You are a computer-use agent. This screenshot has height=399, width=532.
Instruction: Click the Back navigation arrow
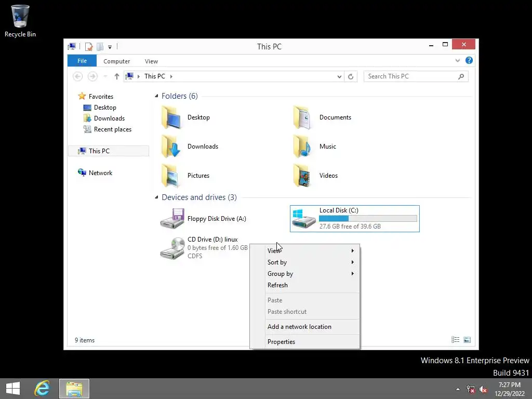[78, 76]
